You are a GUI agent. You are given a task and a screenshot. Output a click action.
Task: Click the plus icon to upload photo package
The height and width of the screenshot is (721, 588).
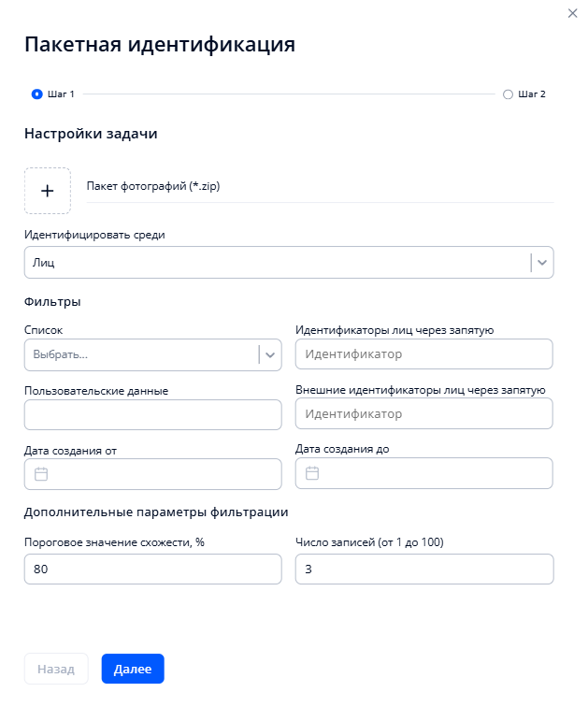tap(47, 191)
